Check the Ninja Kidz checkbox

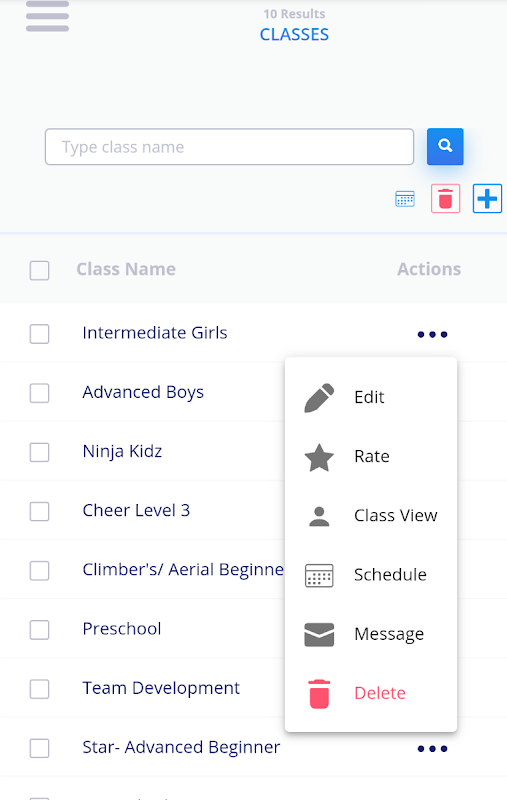(39, 453)
